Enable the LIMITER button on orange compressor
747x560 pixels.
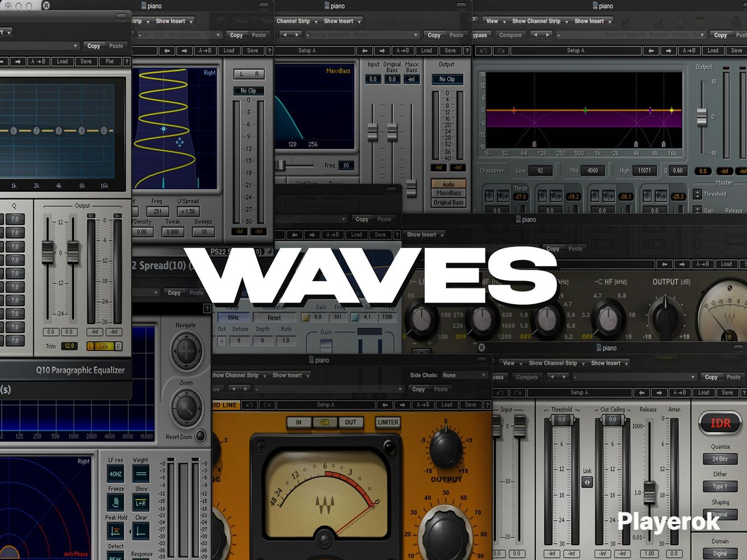[x=388, y=422]
